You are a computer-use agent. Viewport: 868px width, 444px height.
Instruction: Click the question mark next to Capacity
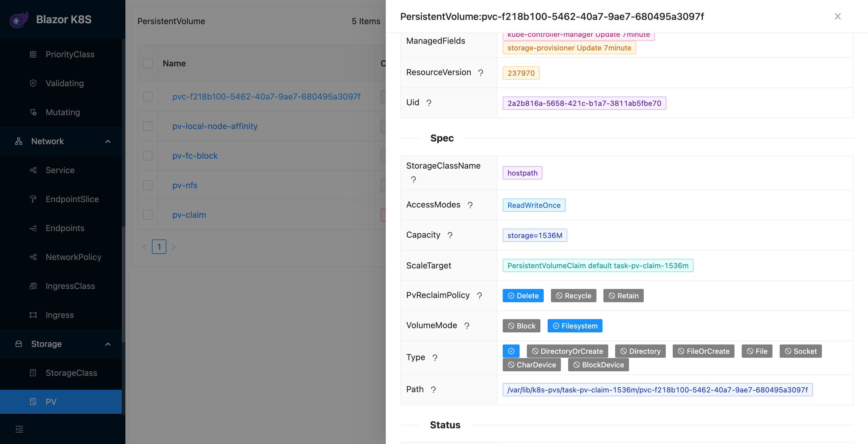tap(450, 235)
